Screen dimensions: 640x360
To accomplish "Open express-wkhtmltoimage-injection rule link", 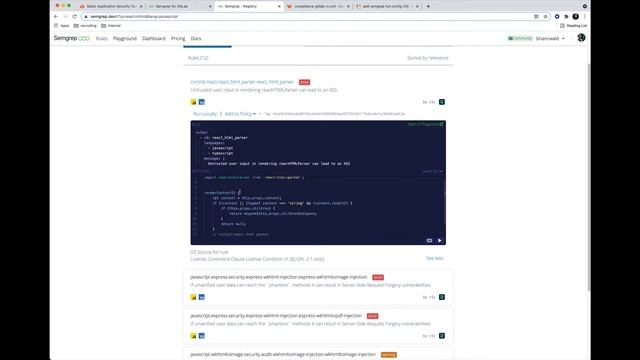I will (279, 277).
